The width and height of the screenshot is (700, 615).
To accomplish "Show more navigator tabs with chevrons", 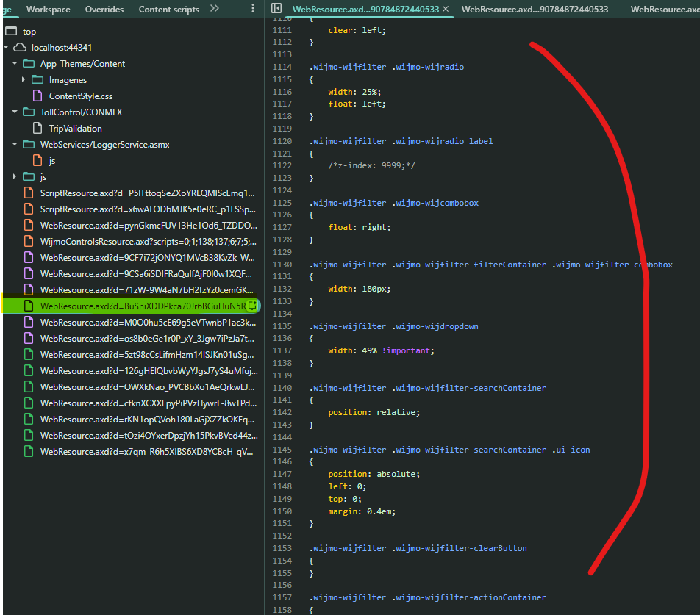I will pyautogui.click(x=215, y=8).
